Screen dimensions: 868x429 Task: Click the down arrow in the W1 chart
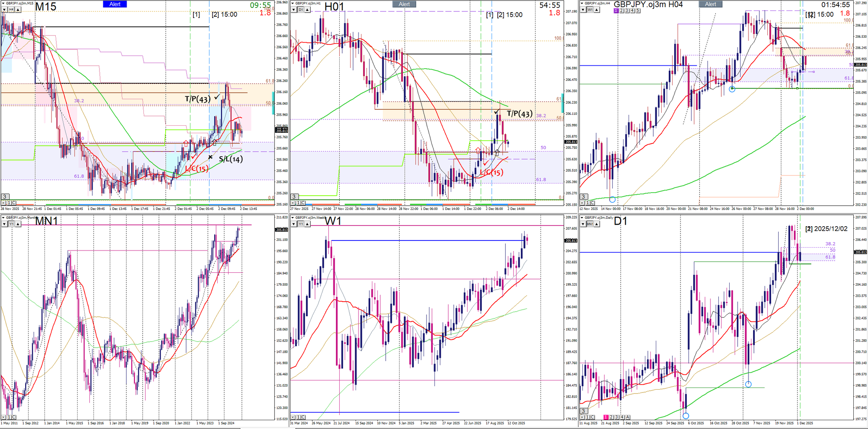click(294, 224)
